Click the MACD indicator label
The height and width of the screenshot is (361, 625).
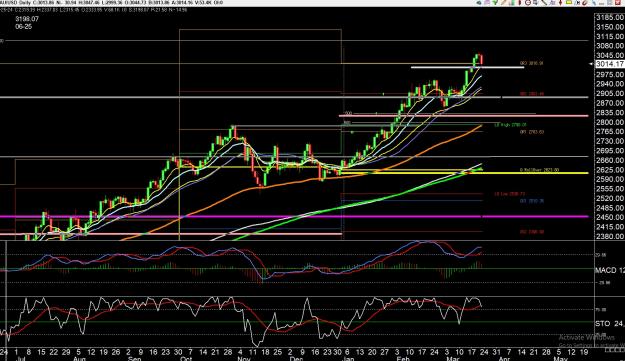pos(610,270)
